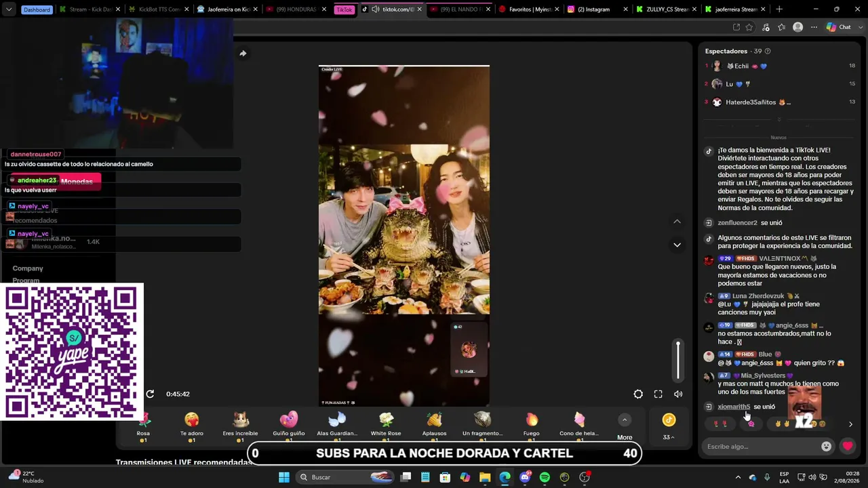
Task: Show hidden system tray icons
Action: click(738, 477)
